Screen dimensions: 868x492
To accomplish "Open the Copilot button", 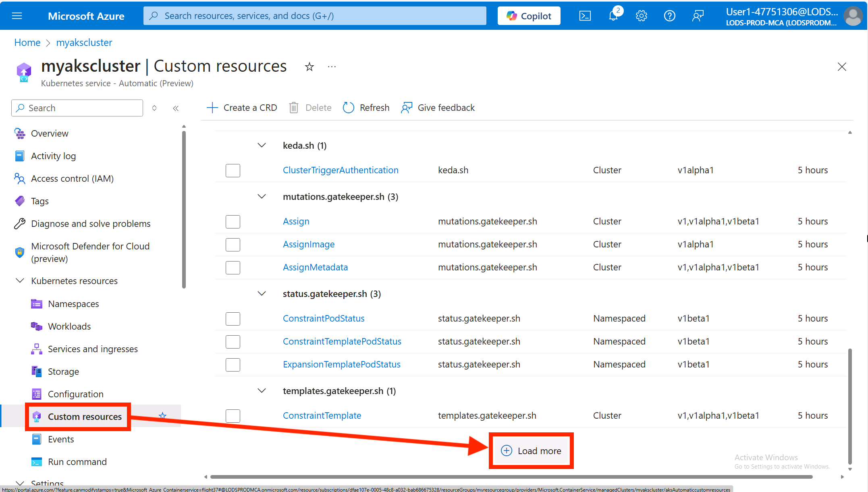I will 529,16.
